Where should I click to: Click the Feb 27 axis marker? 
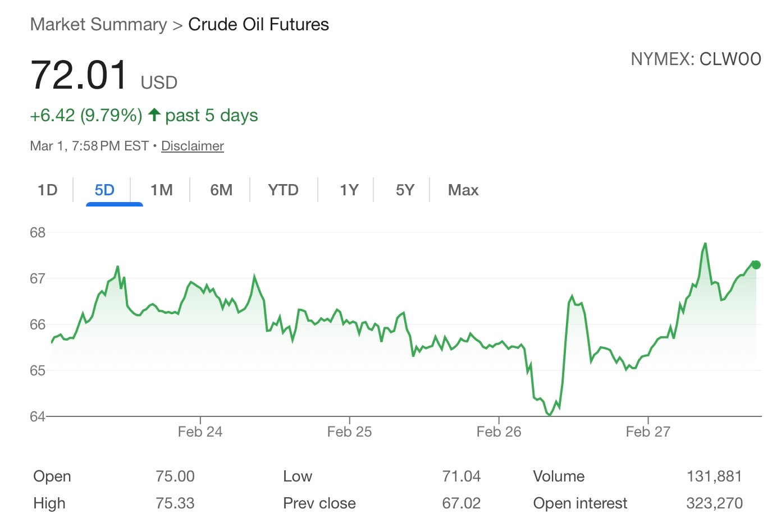click(x=648, y=432)
